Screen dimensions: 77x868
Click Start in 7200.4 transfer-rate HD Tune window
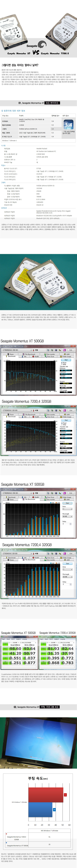tap(66, 420)
